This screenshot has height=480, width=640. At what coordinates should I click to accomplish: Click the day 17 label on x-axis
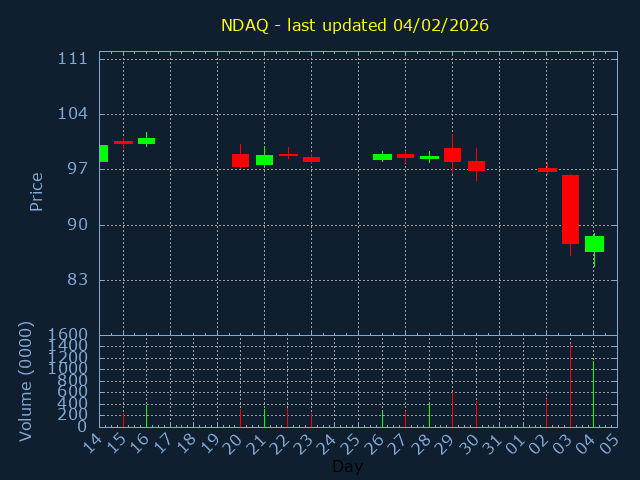163,443
